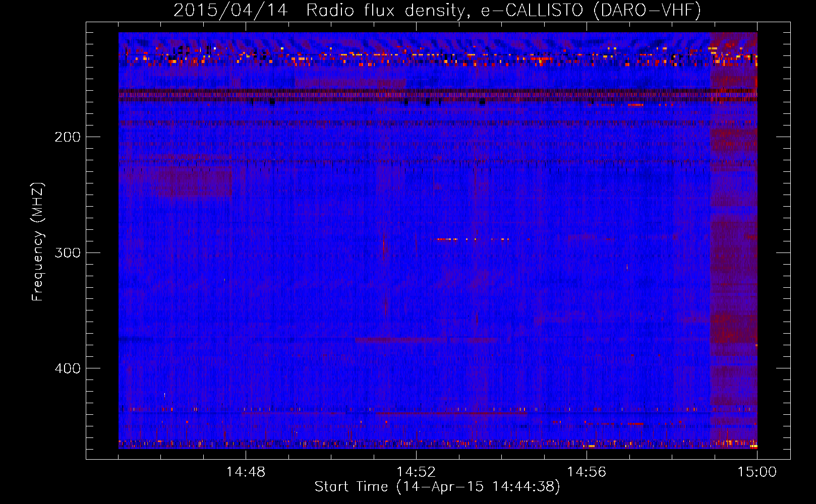Click the '14:56' time tick label

click(x=587, y=472)
